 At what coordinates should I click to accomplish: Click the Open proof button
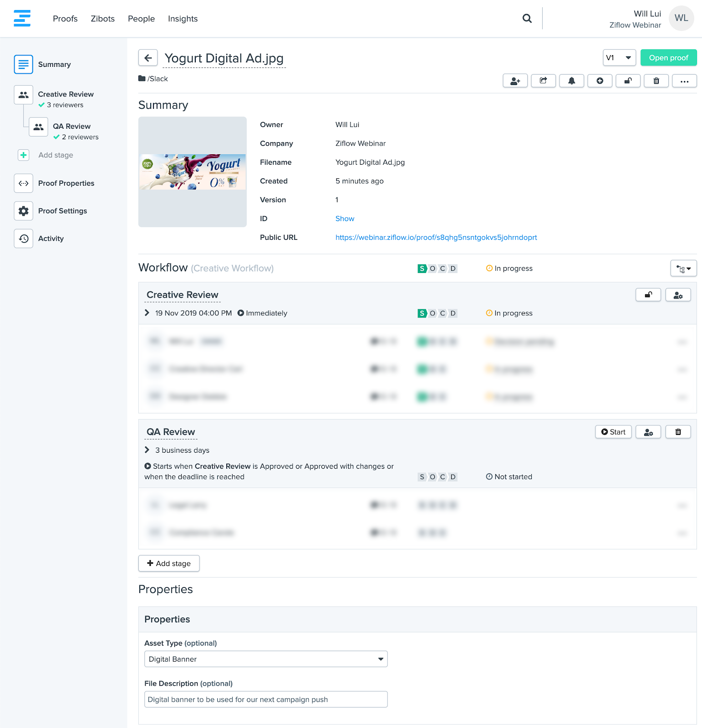[x=668, y=58]
